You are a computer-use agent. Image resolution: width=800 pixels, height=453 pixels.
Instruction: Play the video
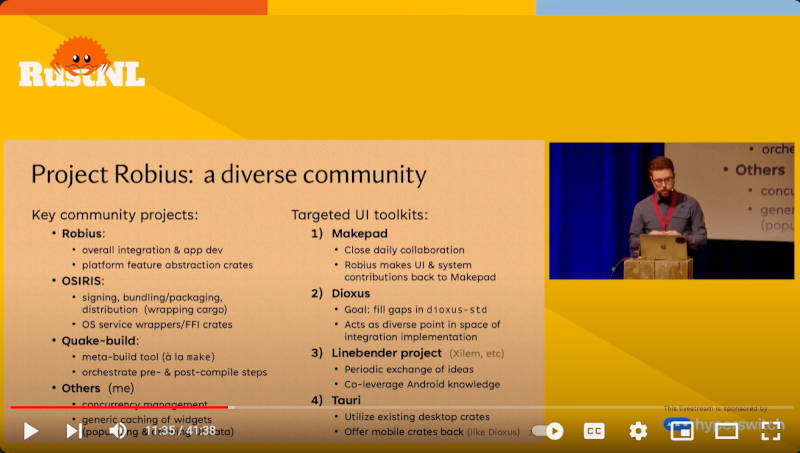[31, 431]
